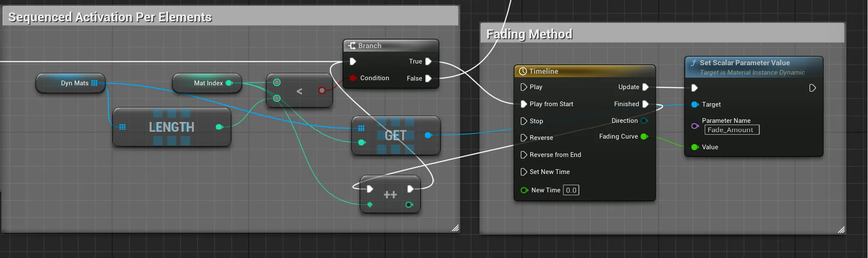Click the LENGTH node green output pin
868x258 pixels.
click(x=219, y=127)
